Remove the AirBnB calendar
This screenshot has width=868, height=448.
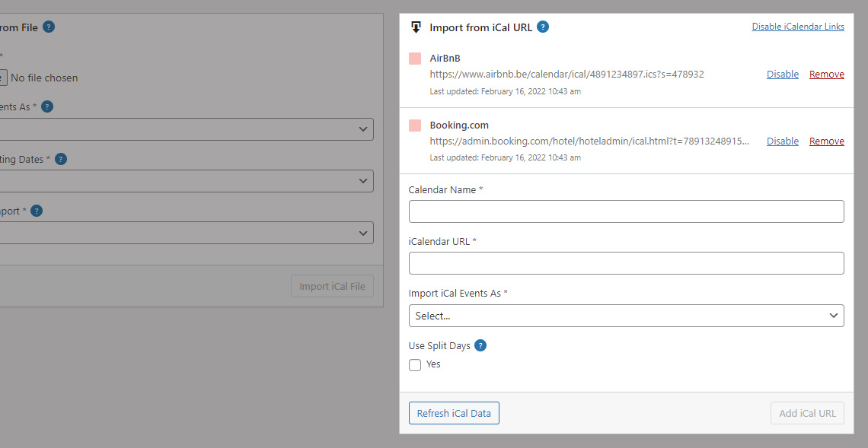pos(826,74)
